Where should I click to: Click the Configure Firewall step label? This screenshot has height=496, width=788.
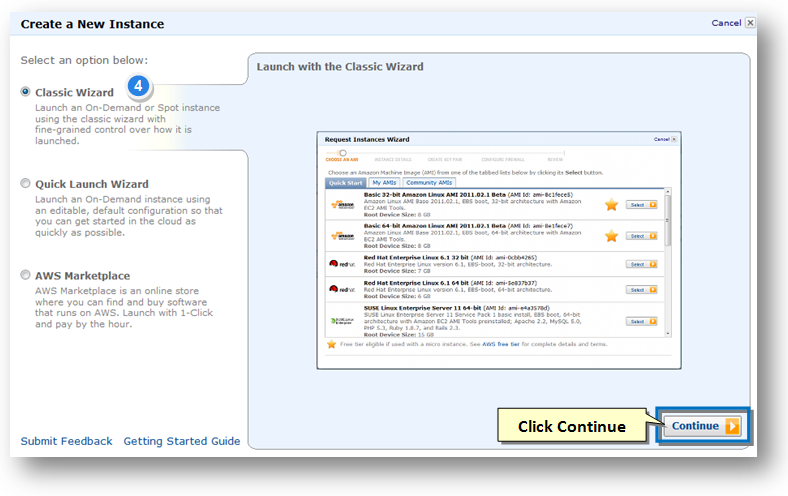[x=503, y=160]
